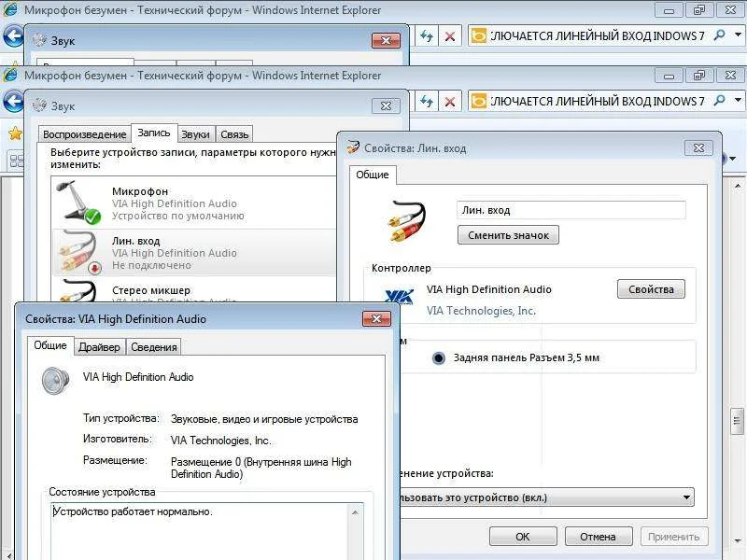Click the IE page vertical scrollbar thumb

point(737,421)
